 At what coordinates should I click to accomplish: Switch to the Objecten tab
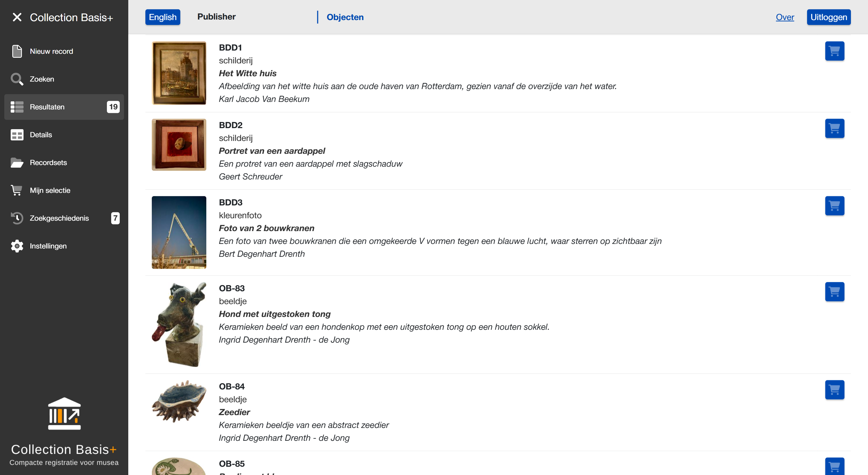pos(345,17)
